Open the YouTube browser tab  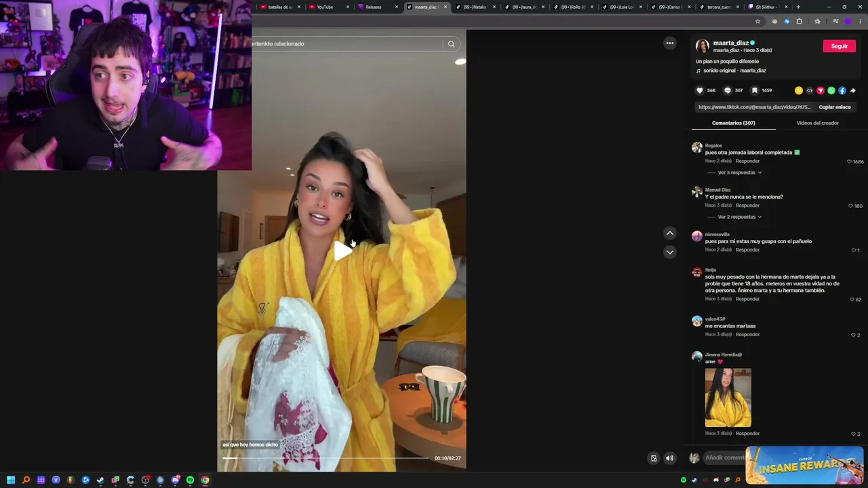pyautogui.click(x=329, y=7)
